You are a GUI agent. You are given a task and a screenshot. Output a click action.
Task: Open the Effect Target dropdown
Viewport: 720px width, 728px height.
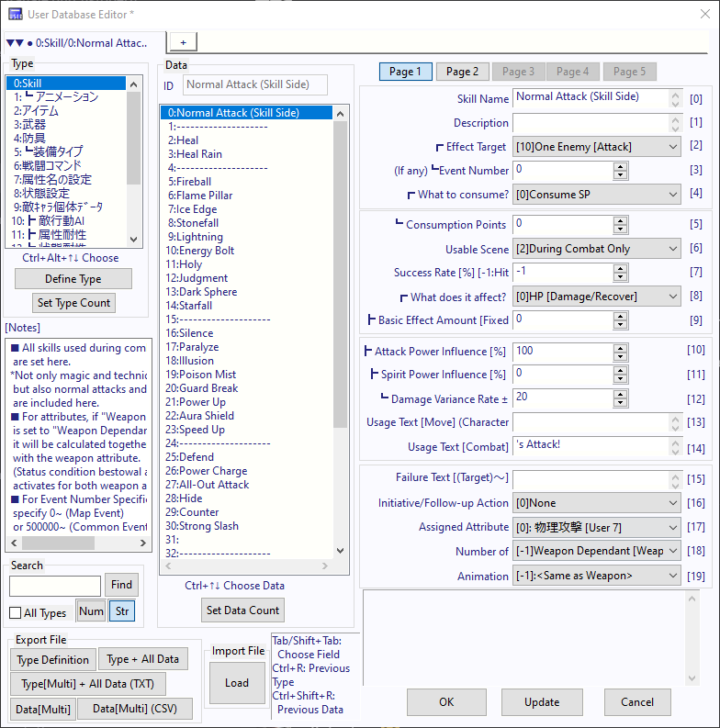click(x=596, y=147)
